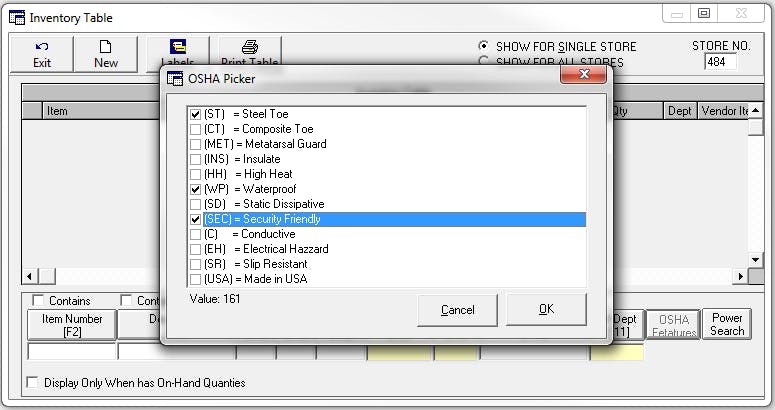Click the Exit toolbar icon

(x=41, y=53)
